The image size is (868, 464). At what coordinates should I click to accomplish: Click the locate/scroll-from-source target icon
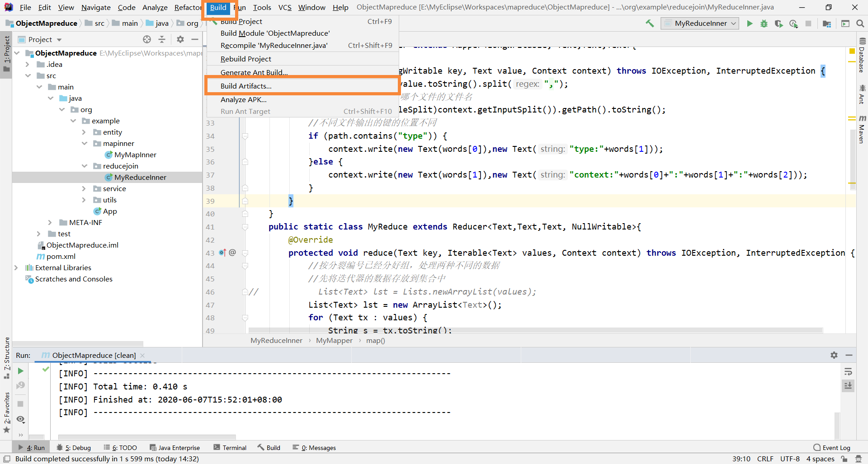(147, 39)
